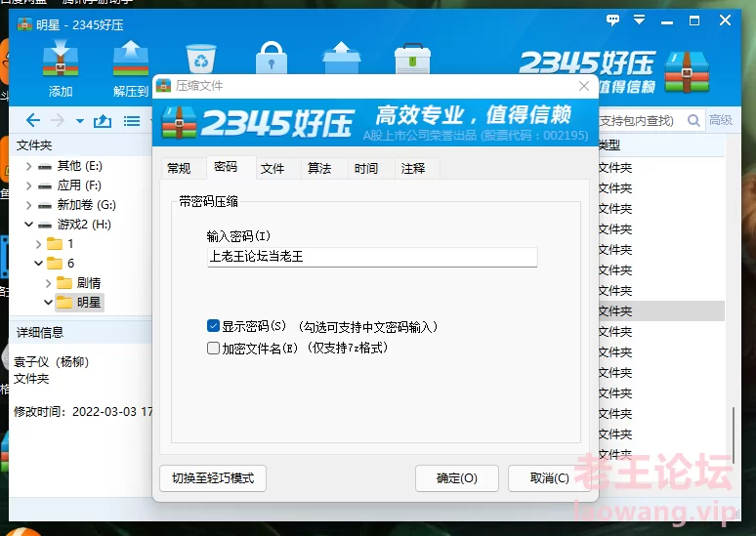Go forward with the right arrow
756x536 pixels.
[58, 120]
